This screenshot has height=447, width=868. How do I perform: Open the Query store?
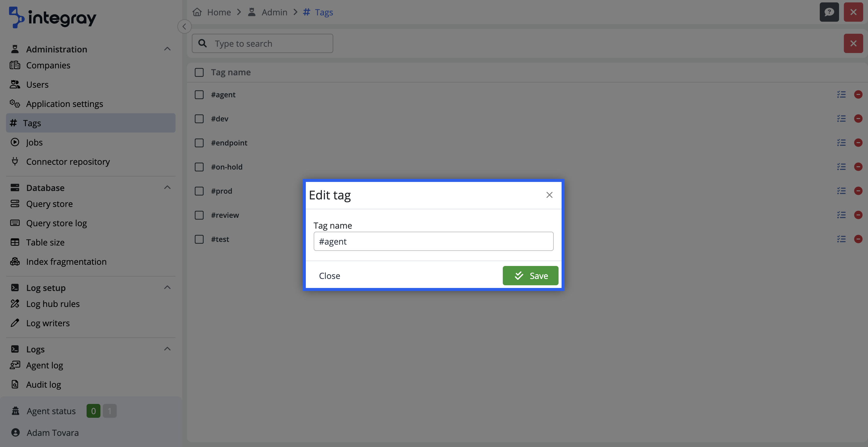point(49,204)
